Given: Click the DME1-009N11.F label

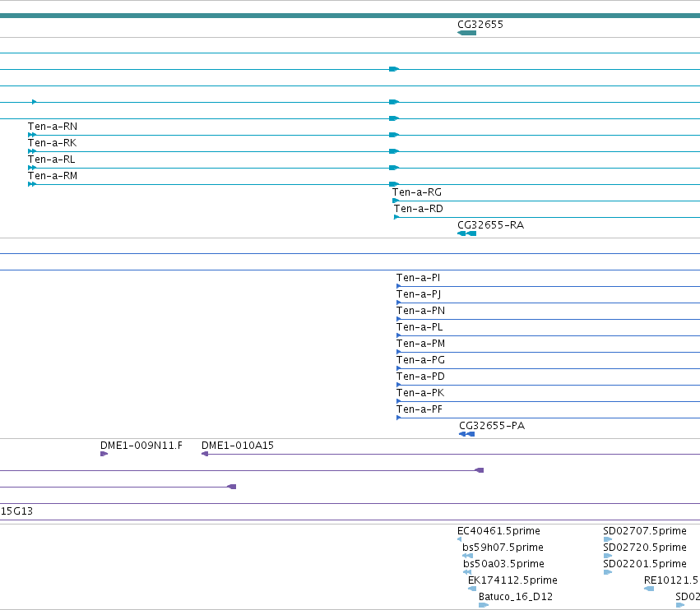Looking at the screenshot, I should pos(141,446).
